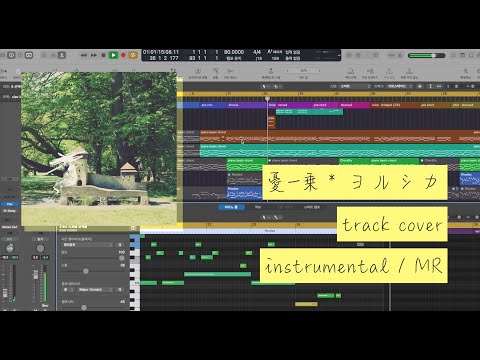This screenshot has height=360, width=480.
Task: Open the Major scale quantize dropdown
Action: (95, 290)
